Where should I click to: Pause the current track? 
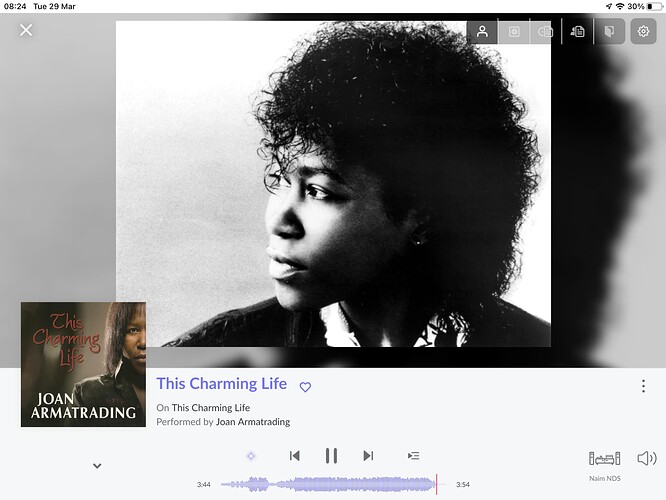point(331,455)
